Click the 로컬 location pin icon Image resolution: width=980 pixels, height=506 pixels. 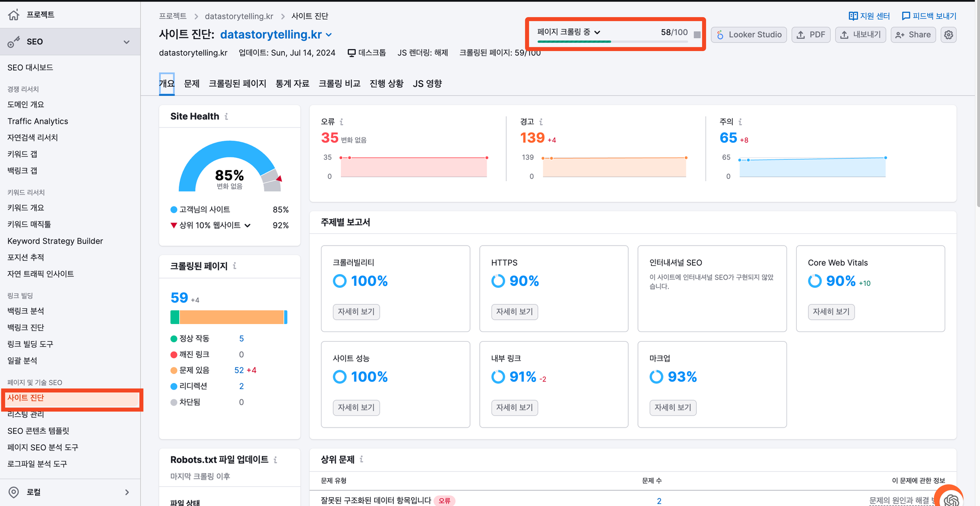tap(14, 492)
